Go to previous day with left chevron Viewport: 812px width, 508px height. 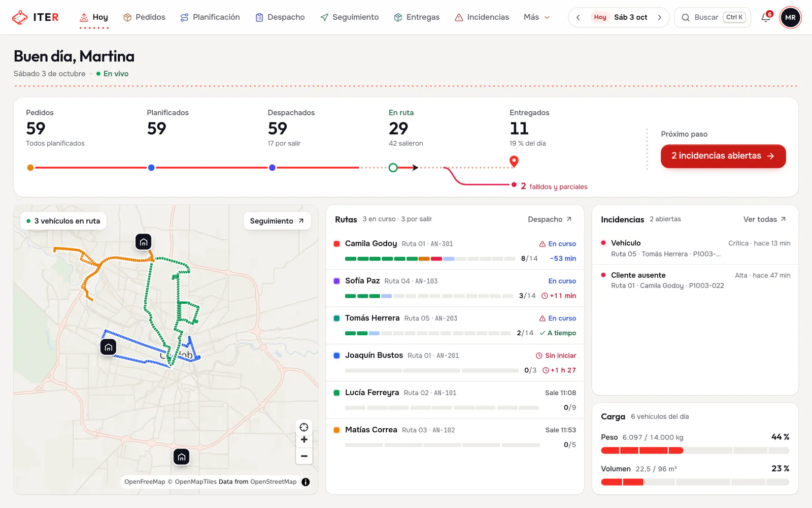pos(578,17)
